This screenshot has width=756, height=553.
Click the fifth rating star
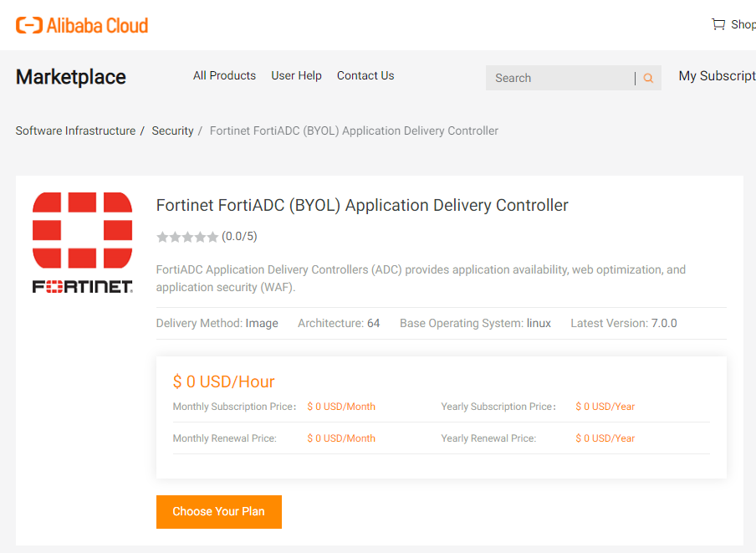[212, 237]
